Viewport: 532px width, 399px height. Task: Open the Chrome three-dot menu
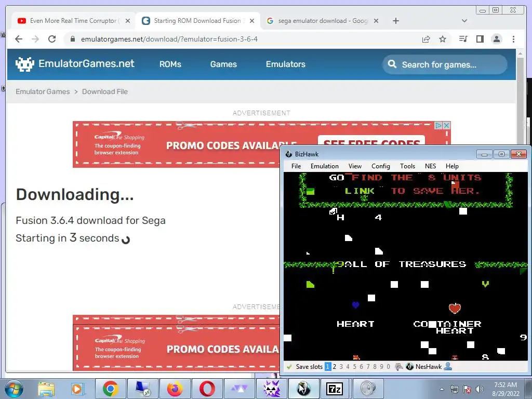point(513,39)
